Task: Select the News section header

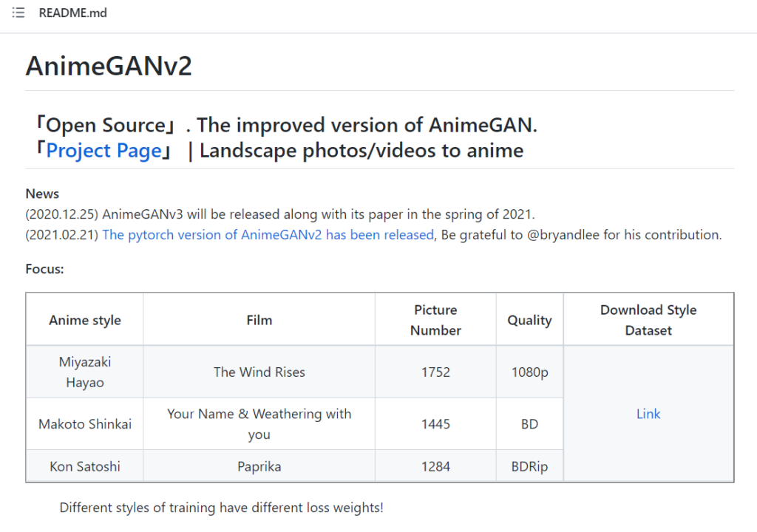Action: coord(41,194)
